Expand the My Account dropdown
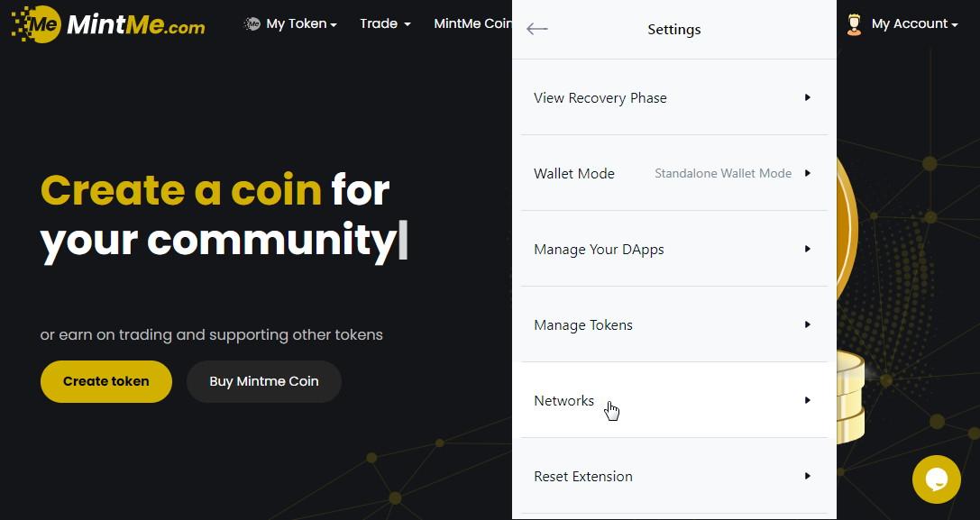980x520 pixels. (914, 24)
